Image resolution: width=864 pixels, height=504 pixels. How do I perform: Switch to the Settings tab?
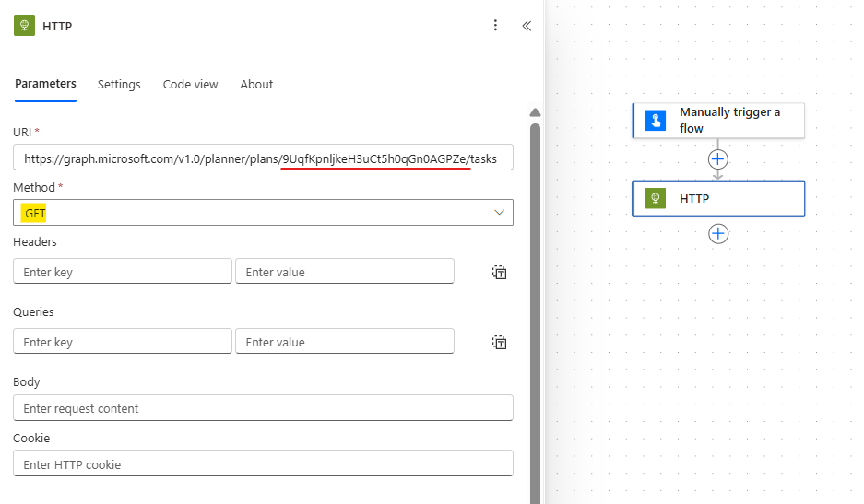119,84
